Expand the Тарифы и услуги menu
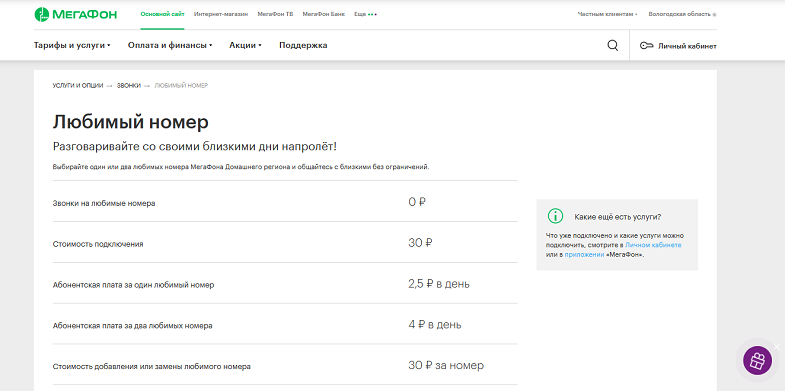 (72, 46)
